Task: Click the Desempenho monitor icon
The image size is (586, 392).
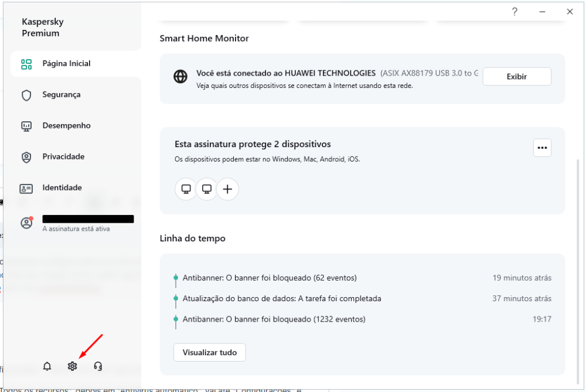Action: pyautogui.click(x=26, y=127)
